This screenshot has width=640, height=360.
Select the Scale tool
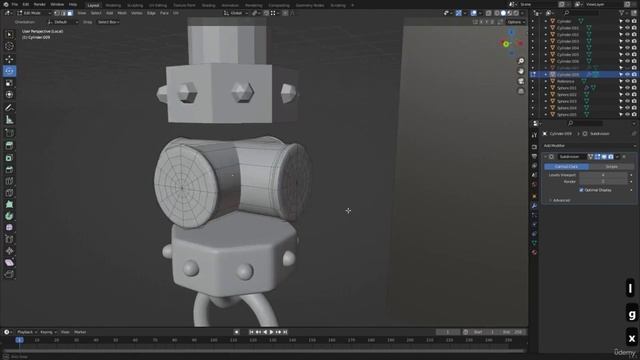pos(9,83)
